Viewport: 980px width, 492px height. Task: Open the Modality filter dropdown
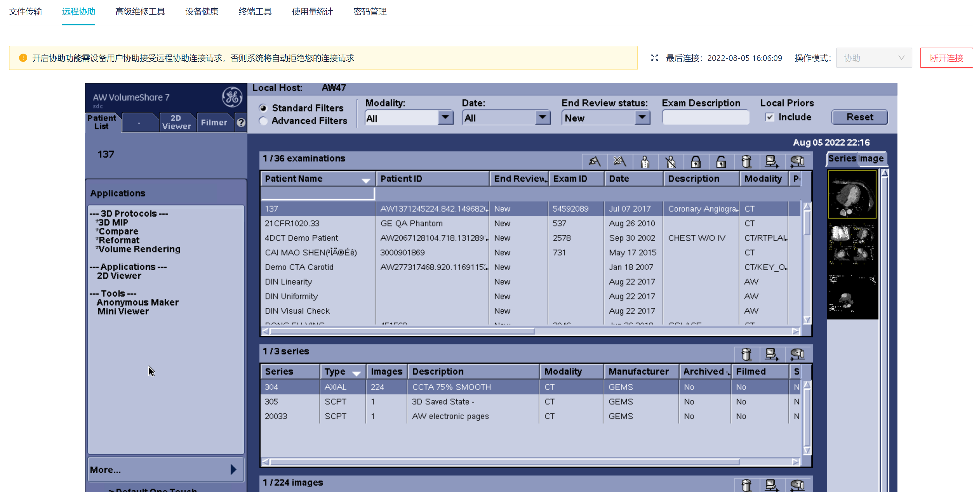(x=445, y=117)
